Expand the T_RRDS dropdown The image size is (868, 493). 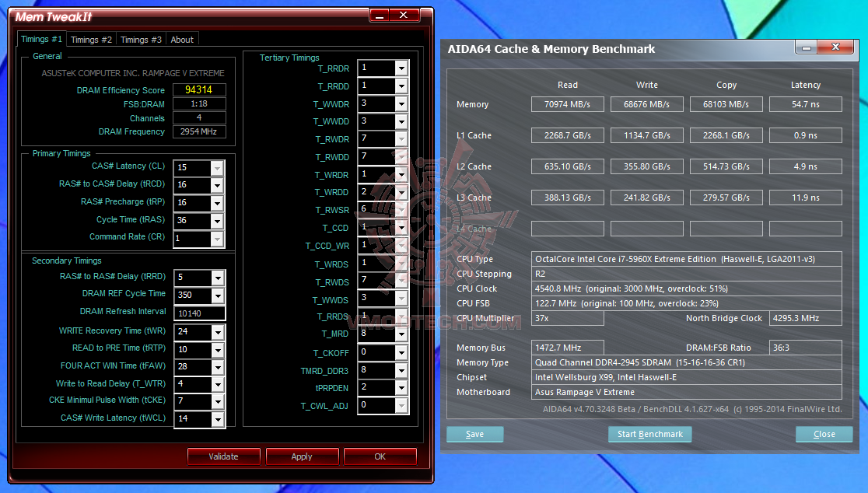(402, 316)
